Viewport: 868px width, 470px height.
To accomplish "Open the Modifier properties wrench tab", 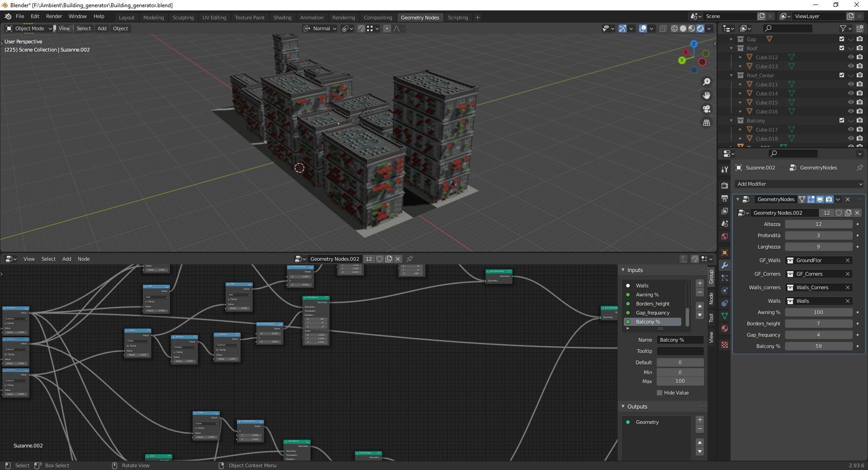I will pyautogui.click(x=725, y=265).
